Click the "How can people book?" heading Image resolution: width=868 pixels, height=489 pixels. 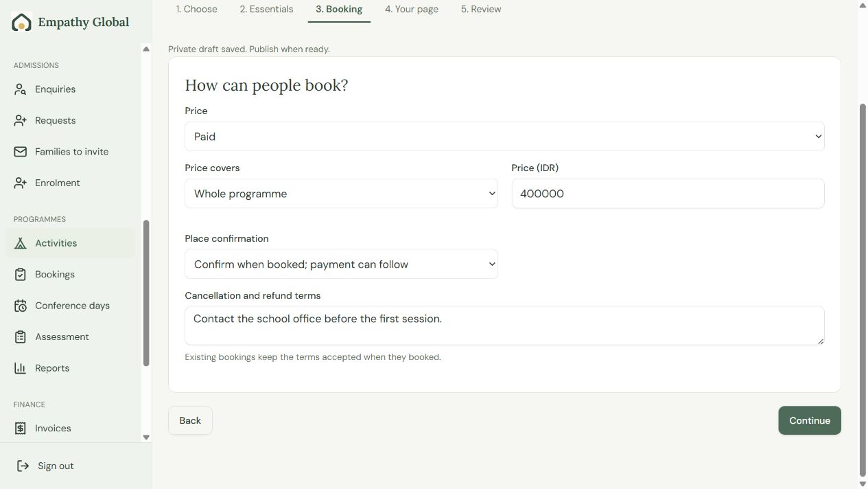coord(266,85)
